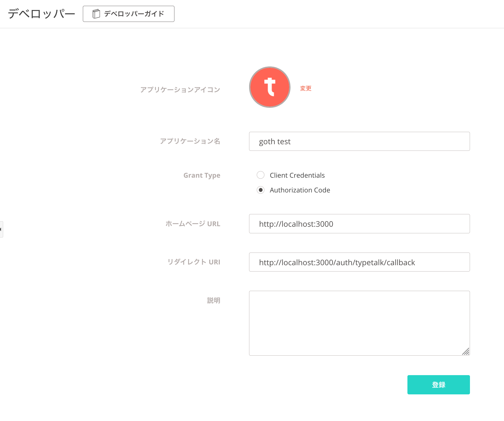Click the book icon in developer guide button

(96, 14)
